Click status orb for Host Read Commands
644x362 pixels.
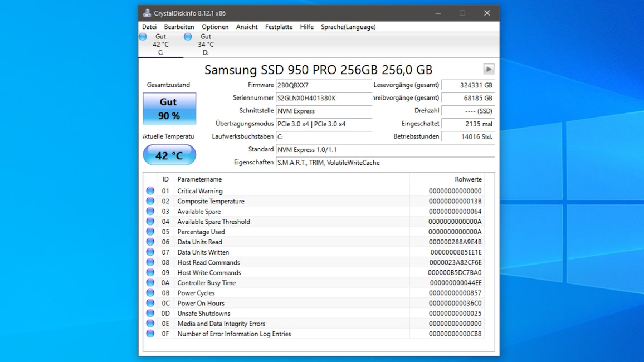coord(150,262)
